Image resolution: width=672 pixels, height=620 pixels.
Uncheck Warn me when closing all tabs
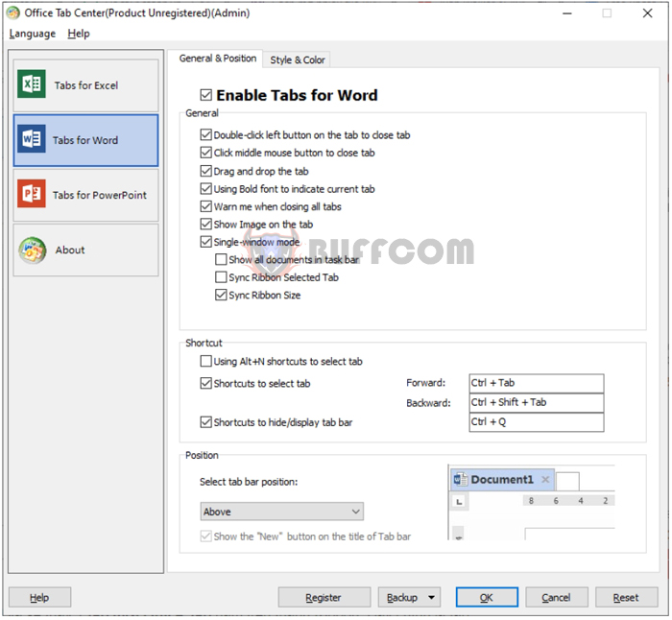point(206,206)
